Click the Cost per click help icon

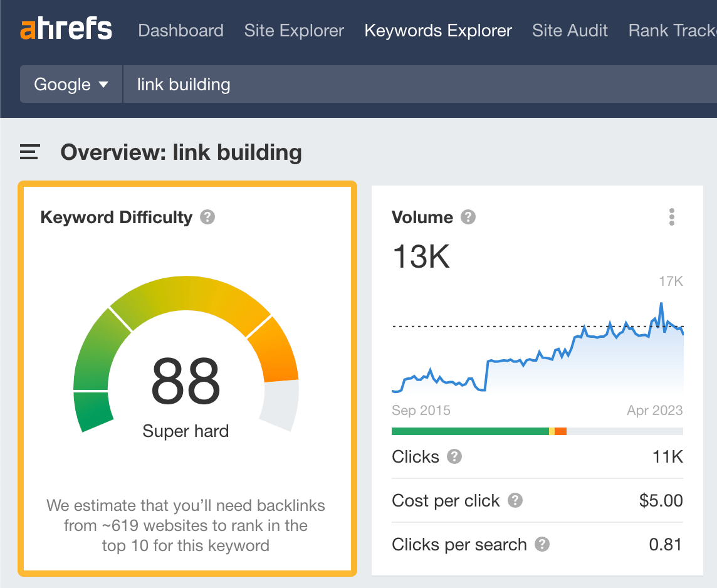pyautogui.click(x=515, y=501)
